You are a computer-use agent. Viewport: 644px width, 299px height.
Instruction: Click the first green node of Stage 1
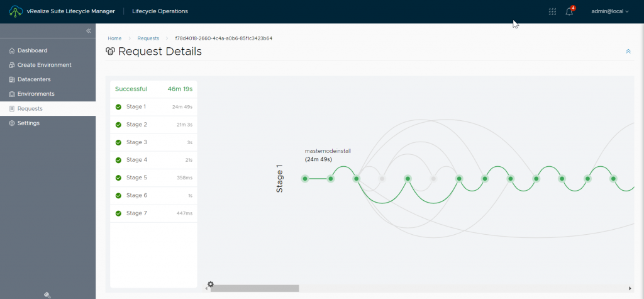[x=305, y=179]
